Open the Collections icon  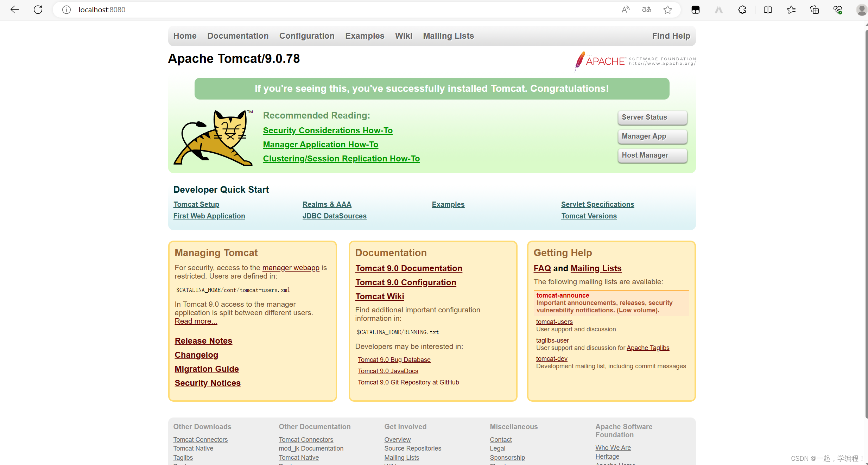[815, 9]
